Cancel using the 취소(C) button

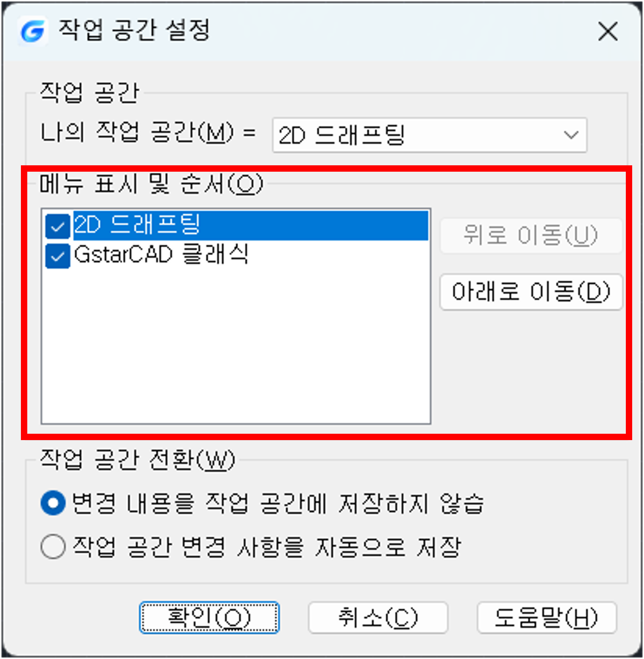click(x=378, y=618)
